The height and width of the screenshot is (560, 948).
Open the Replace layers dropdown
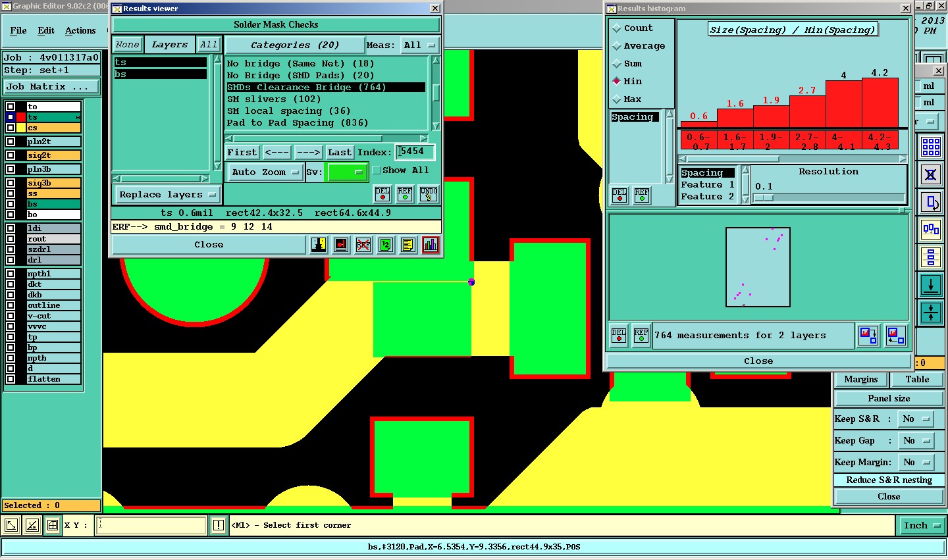(x=168, y=195)
